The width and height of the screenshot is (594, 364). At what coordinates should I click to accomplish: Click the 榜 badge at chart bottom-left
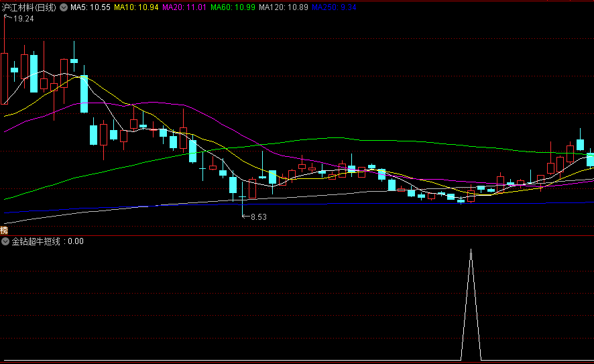point(4,231)
